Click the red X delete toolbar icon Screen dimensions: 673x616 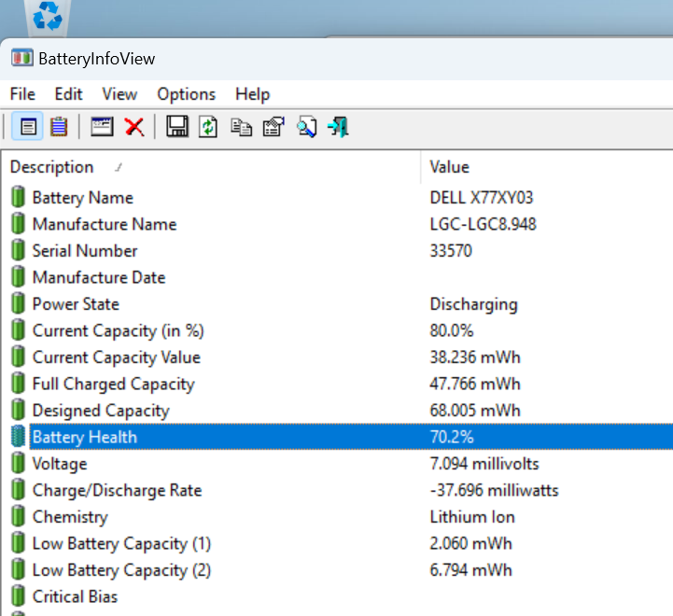pyautogui.click(x=134, y=127)
